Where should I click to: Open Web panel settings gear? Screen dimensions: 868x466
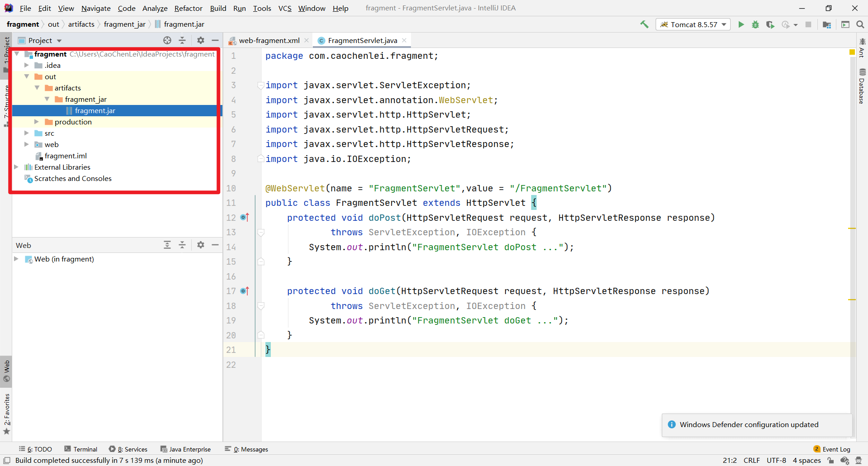(201, 245)
